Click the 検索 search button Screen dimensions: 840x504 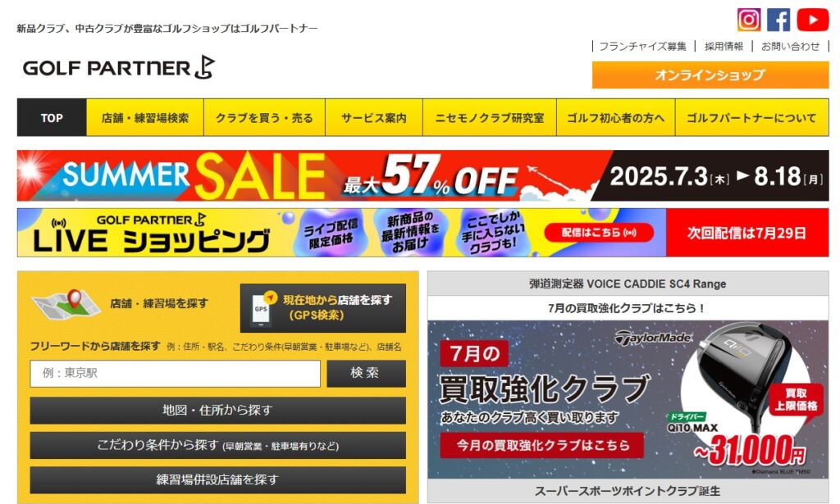pyautogui.click(x=367, y=373)
